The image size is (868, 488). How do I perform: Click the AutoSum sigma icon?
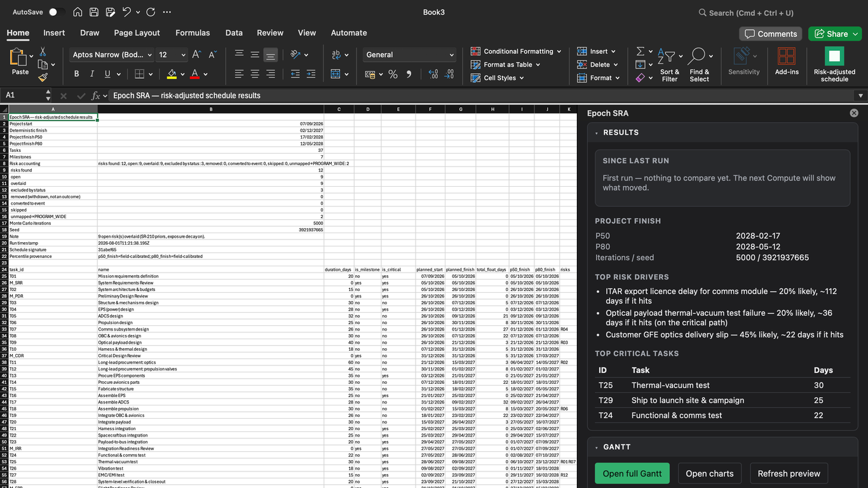pyautogui.click(x=641, y=51)
